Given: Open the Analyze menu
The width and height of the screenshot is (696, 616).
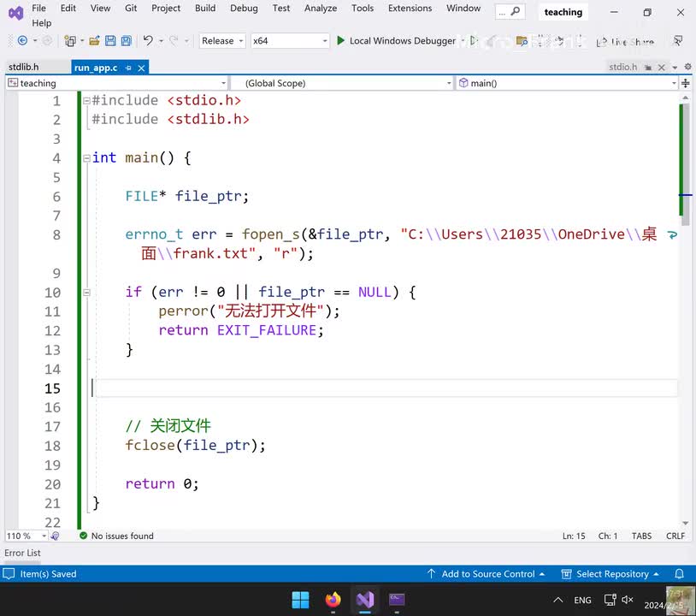Looking at the screenshot, I should coord(321,8).
